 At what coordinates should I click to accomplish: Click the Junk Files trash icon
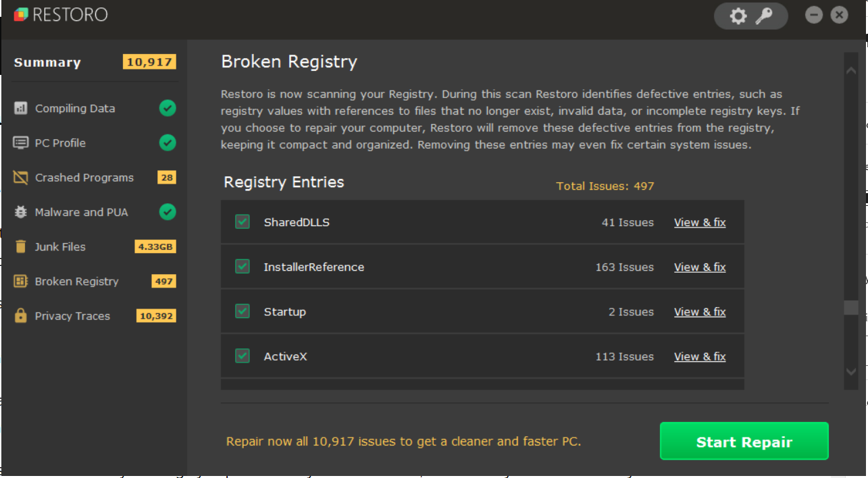click(x=21, y=246)
